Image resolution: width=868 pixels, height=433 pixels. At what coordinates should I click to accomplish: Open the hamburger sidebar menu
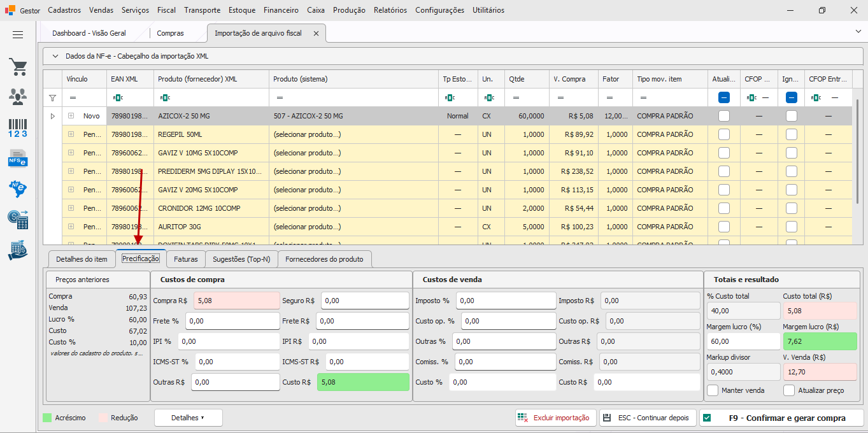[18, 34]
